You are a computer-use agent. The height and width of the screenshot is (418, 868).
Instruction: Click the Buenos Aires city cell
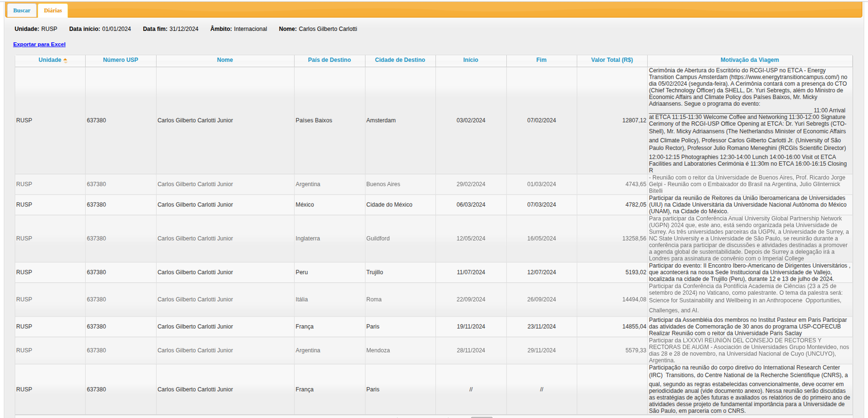click(383, 185)
